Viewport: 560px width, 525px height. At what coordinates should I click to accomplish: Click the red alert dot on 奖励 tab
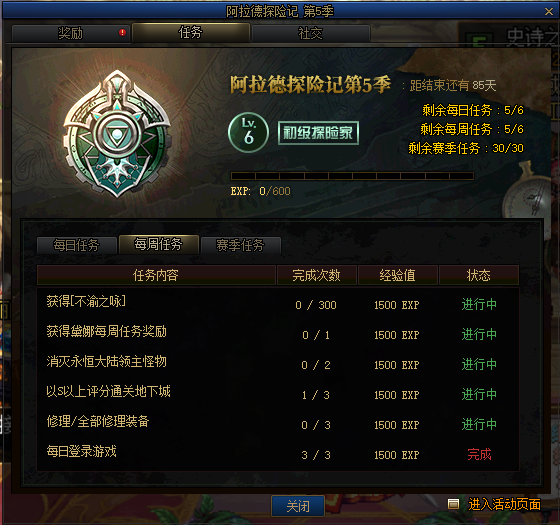coord(122,32)
